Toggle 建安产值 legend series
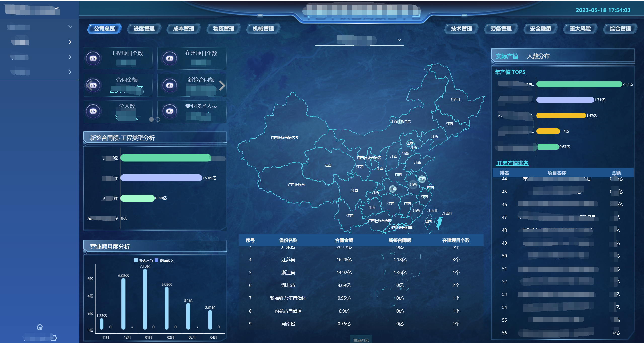The image size is (644, 343). (143, 261)
